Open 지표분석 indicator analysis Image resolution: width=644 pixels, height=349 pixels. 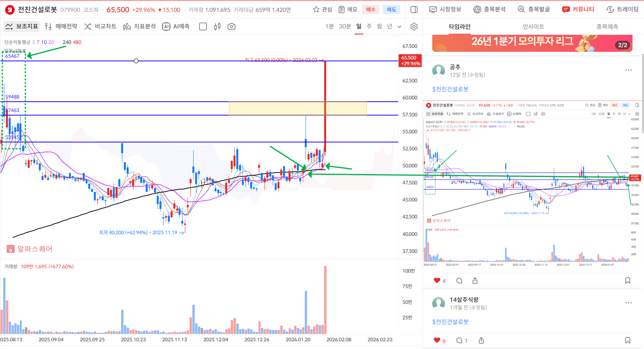click(139, 27)
